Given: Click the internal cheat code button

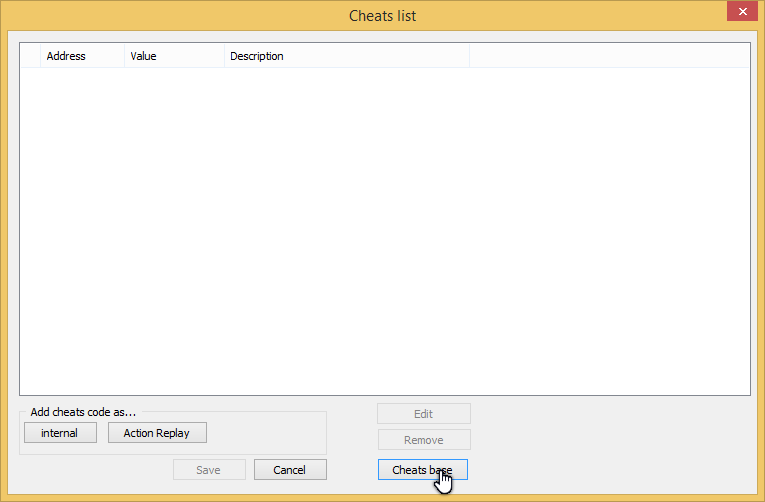Looking at the screenshot, I should click(60, 433).
